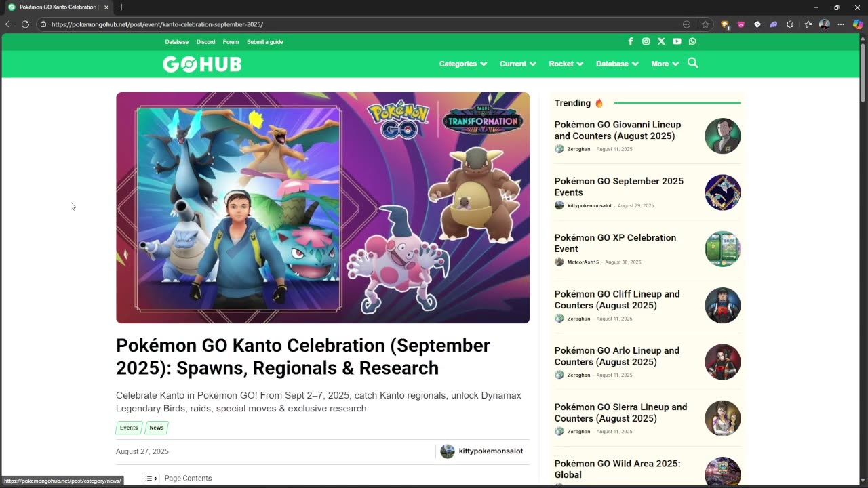Open the GO Hub Instagram icon

coord(646,41)
